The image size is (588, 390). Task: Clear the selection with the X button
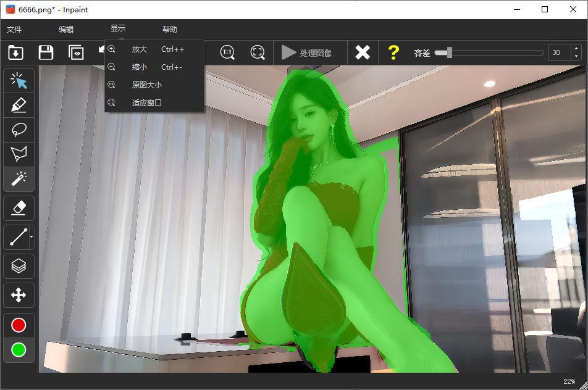pos(363,52)
